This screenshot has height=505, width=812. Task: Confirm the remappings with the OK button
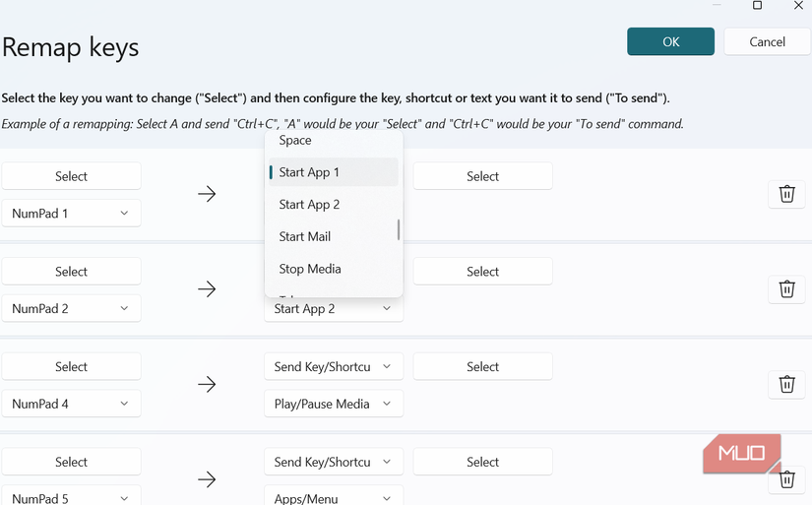click(670, 41)
